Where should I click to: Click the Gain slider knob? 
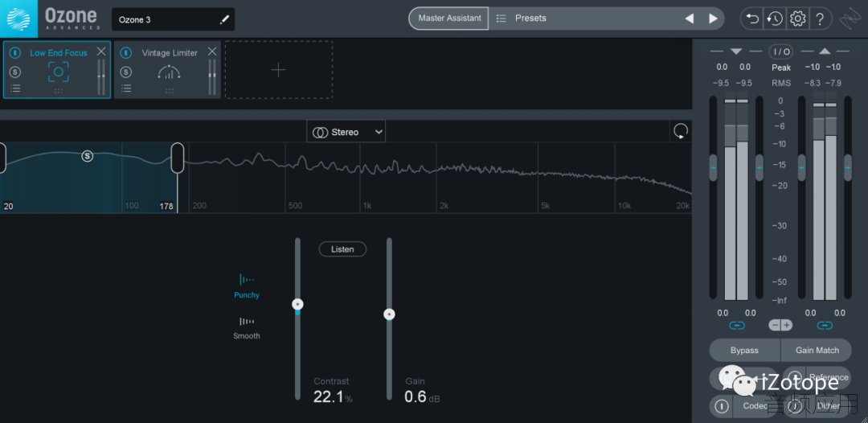(x=390, y=314)
